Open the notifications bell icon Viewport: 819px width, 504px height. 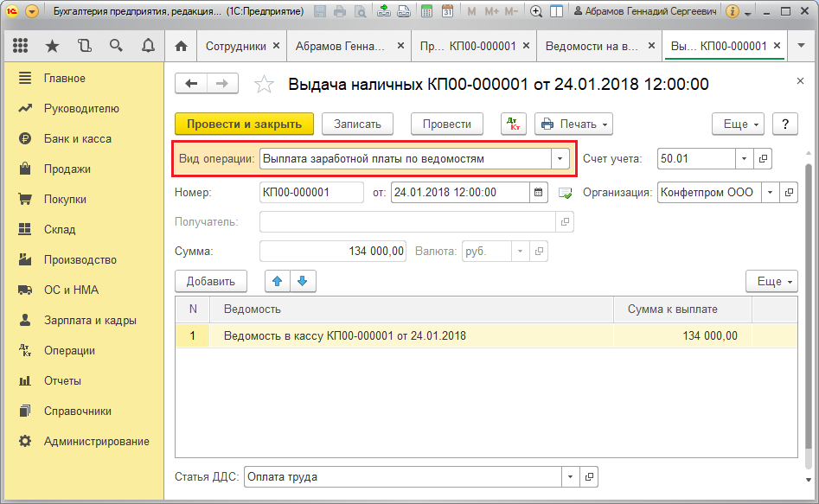149,46
